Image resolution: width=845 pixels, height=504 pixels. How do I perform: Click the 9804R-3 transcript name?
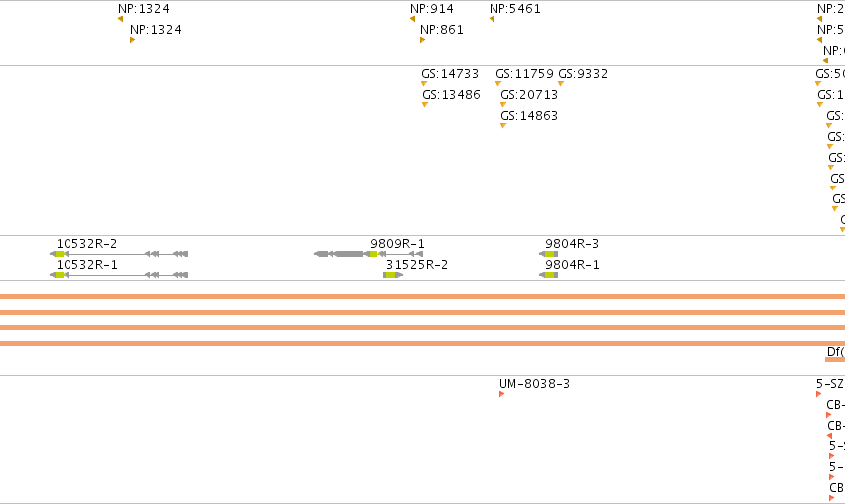tap(572, 244)
